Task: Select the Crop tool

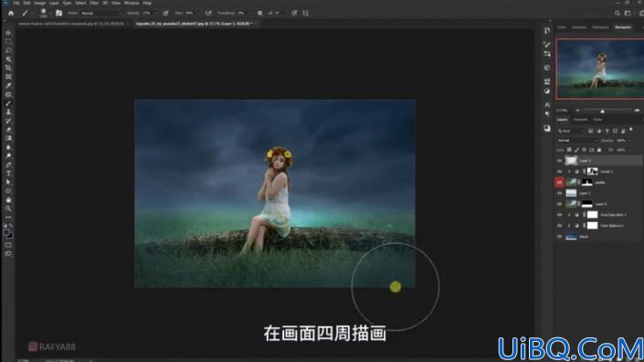Action: pos(8,69)
